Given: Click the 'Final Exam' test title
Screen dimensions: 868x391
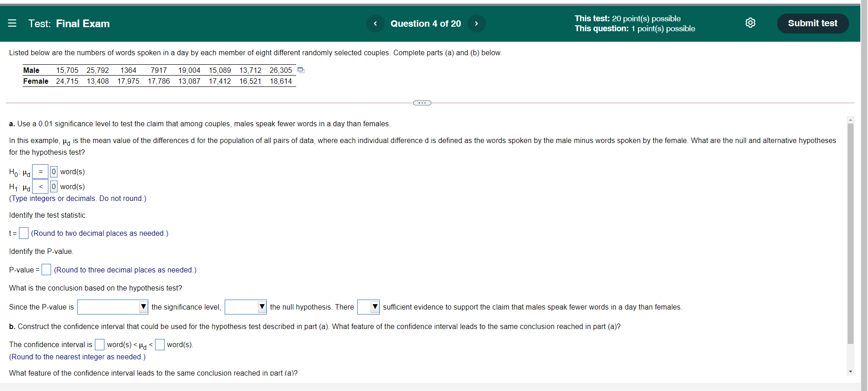Looking at the screenshot, I should coord(83,24).
